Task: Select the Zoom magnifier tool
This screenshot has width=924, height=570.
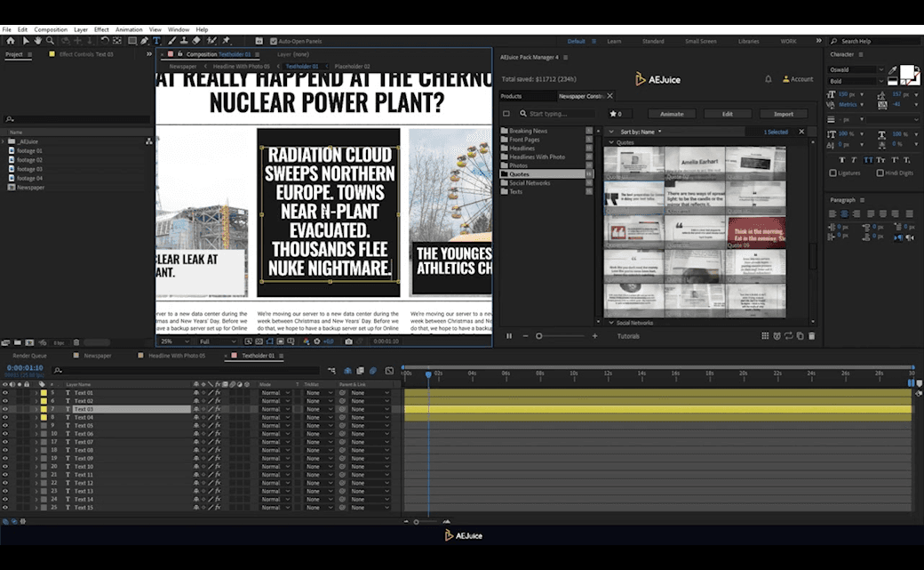Action: click(x=50, y=41)
